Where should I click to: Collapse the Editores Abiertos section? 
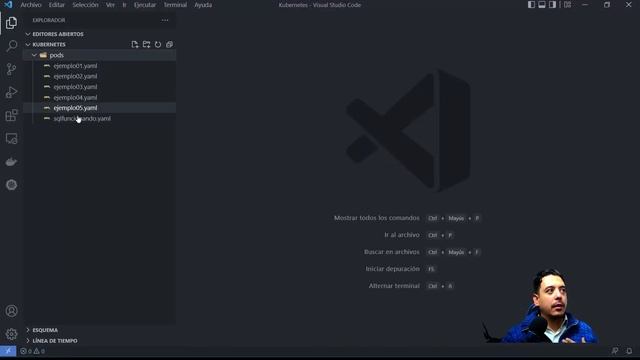[x=100, y=34]
